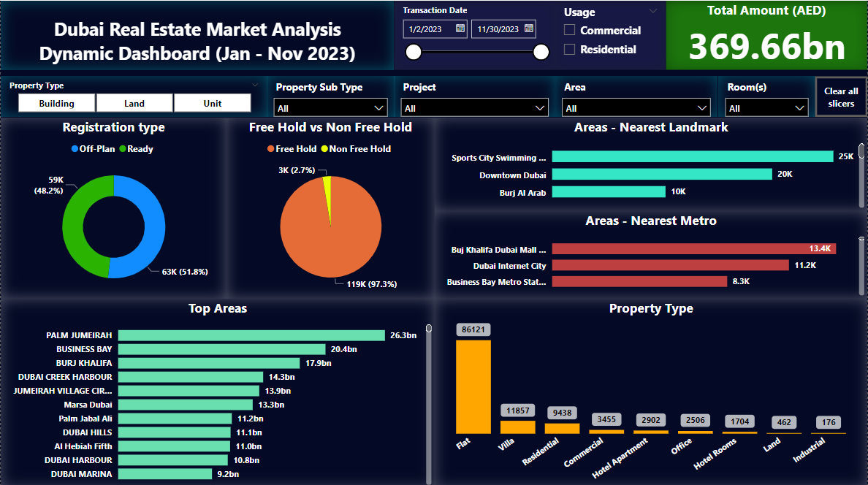
Task: Expand the Project dropdown
Action: pyautogui.click(x=474, y=108)
